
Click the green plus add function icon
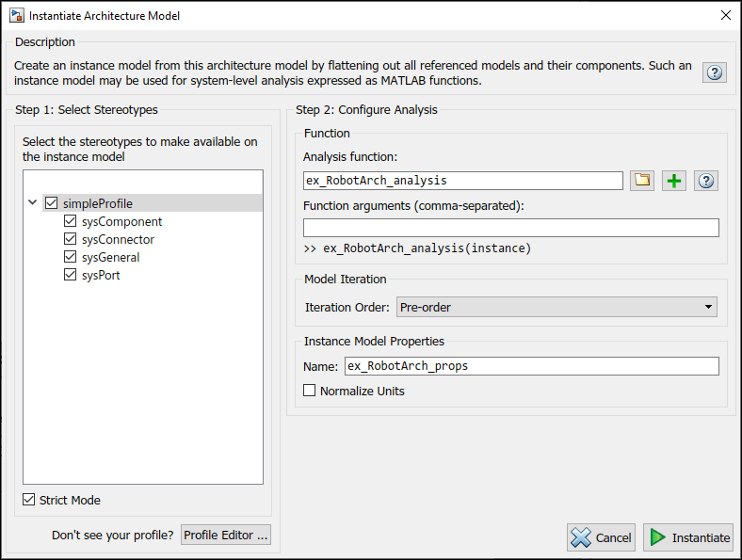674,181
